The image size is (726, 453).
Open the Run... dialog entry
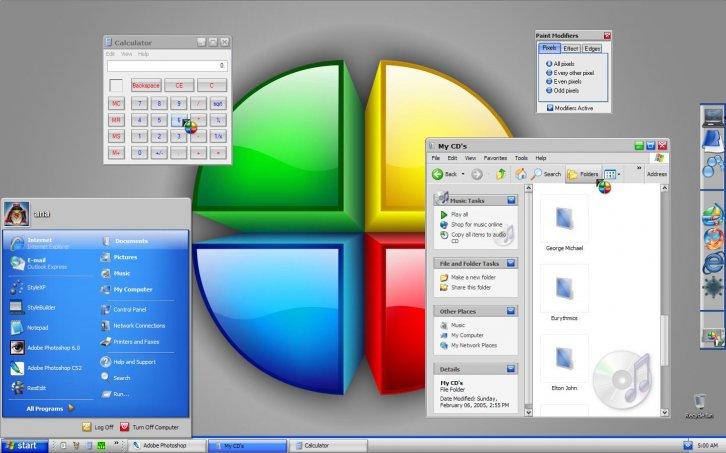coord(115,394)
